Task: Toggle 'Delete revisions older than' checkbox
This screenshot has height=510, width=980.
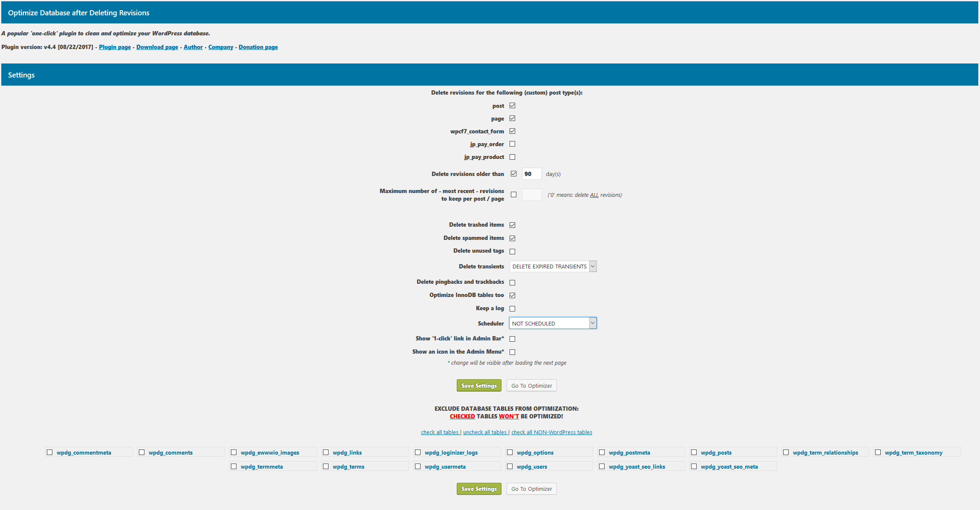Action: point(513,174)
